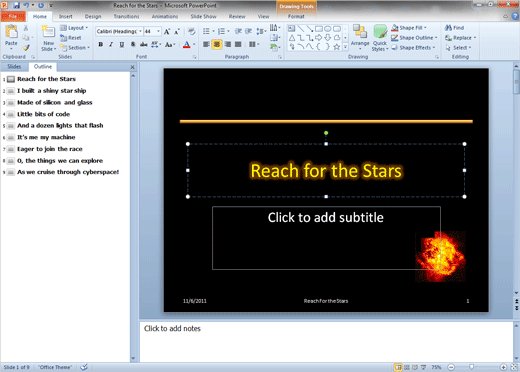This screenshot has height=372, width=520.
Task: Toggle Center text alignment
Action: [x=217, y=44]
